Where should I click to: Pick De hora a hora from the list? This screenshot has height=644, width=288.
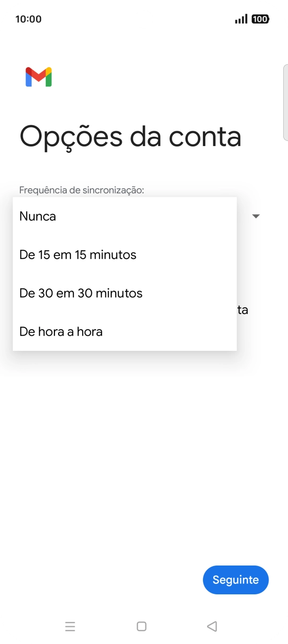click(x=61, y=331)
